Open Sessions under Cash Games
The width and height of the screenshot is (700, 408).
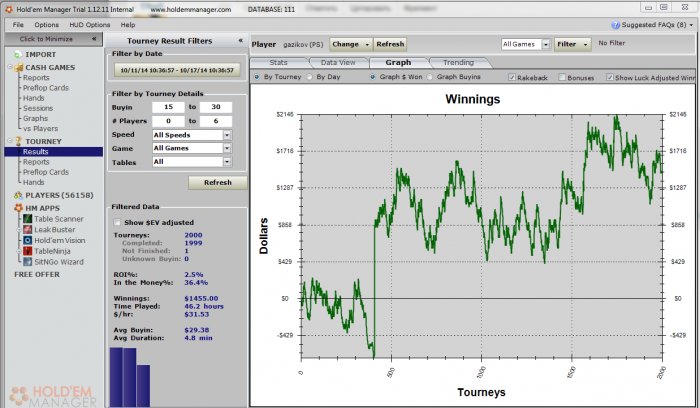(x=38, y=108)
